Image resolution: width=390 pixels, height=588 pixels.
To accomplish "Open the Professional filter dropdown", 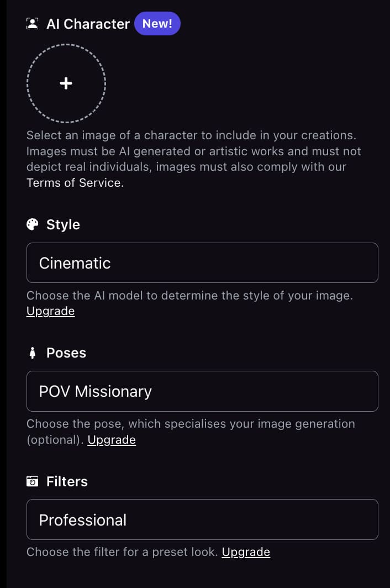I will coord(202,519).
